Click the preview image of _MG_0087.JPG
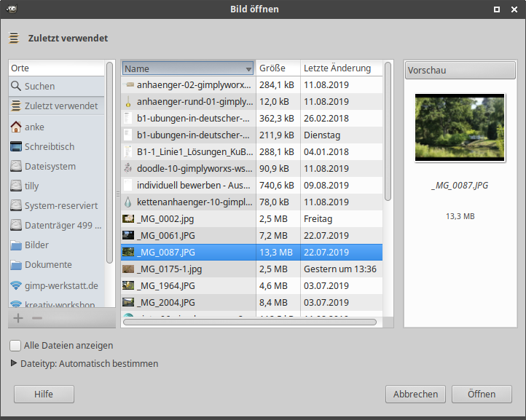 (x=460, y=127)
